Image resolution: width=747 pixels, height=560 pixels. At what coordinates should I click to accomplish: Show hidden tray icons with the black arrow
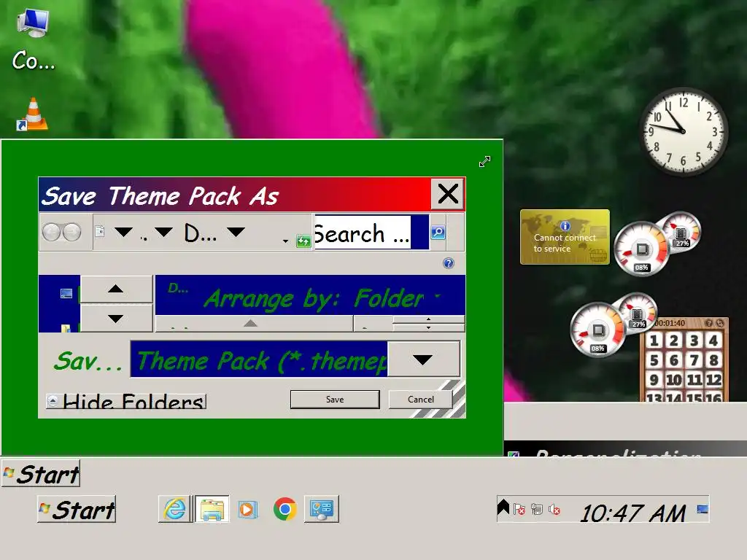(503, 507)
